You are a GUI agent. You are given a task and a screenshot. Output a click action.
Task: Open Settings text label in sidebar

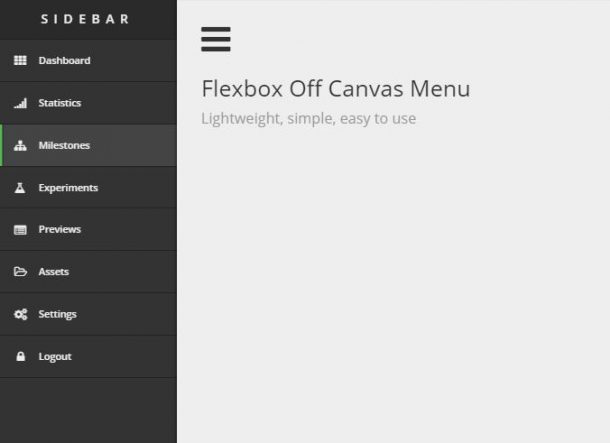pos(58,314)
